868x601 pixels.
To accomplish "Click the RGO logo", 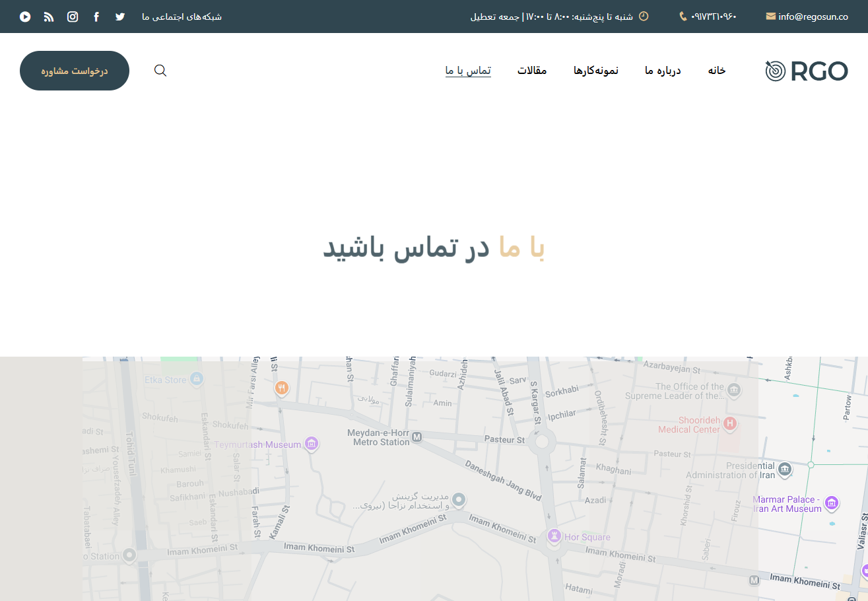I will [x=806, y=70].
